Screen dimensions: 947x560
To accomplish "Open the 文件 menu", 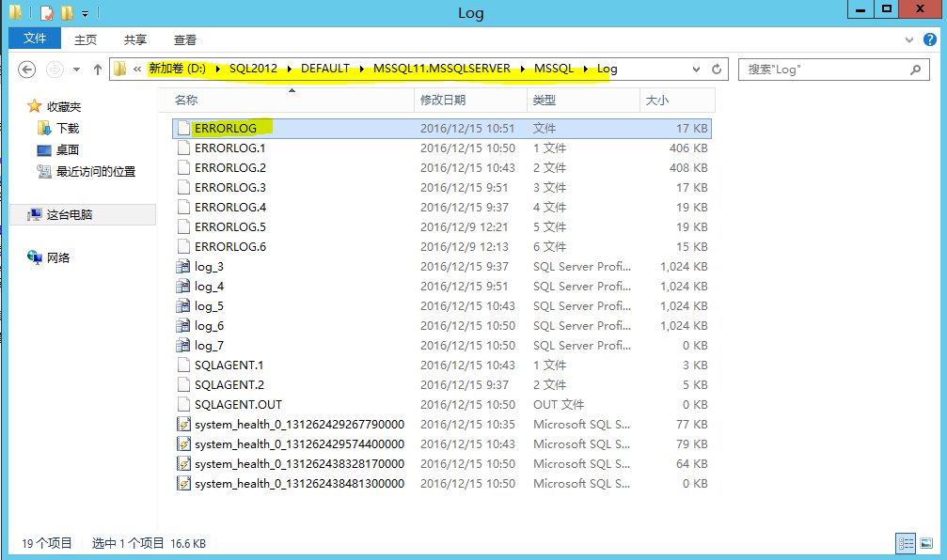I will [x=34, y=39].
